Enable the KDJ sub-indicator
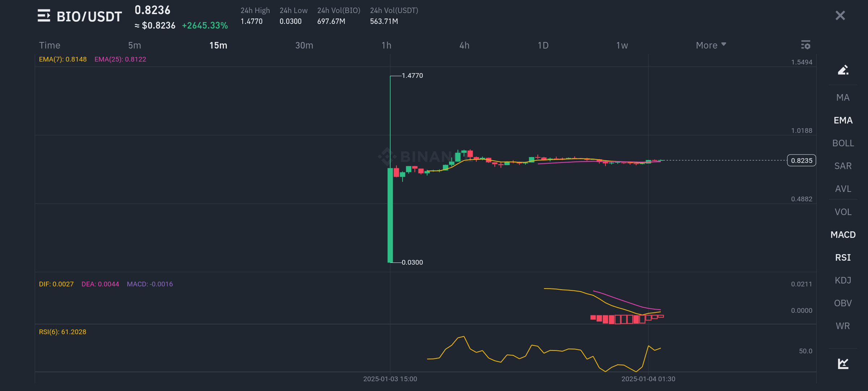This screenshot has height=391, width=868. coord(843,280)
